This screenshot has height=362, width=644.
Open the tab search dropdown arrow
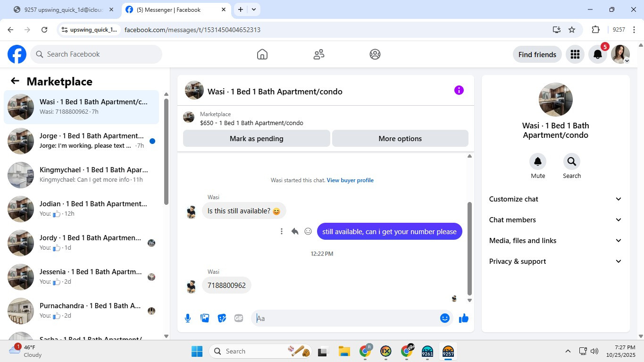coord(254,9)
